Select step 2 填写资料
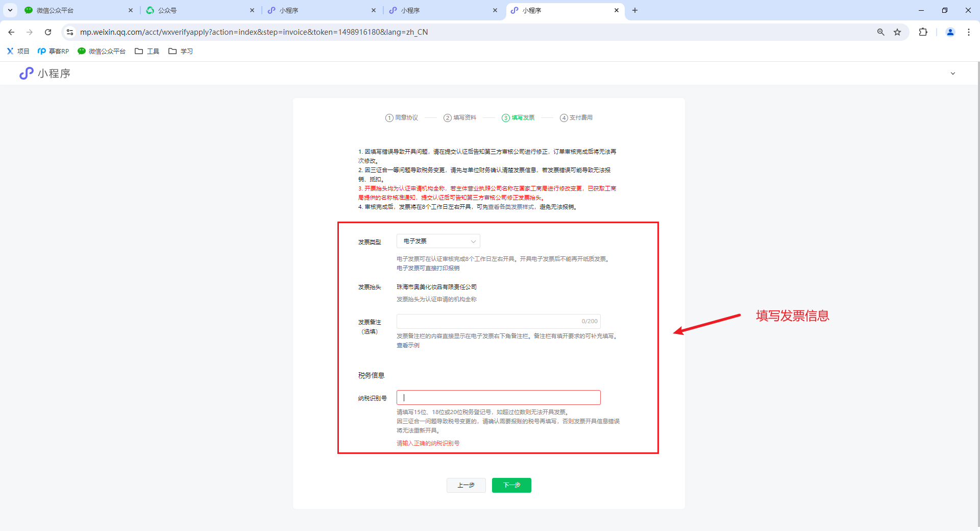The height and width of the screenshot is (531, 980). (x=460, y=118)
